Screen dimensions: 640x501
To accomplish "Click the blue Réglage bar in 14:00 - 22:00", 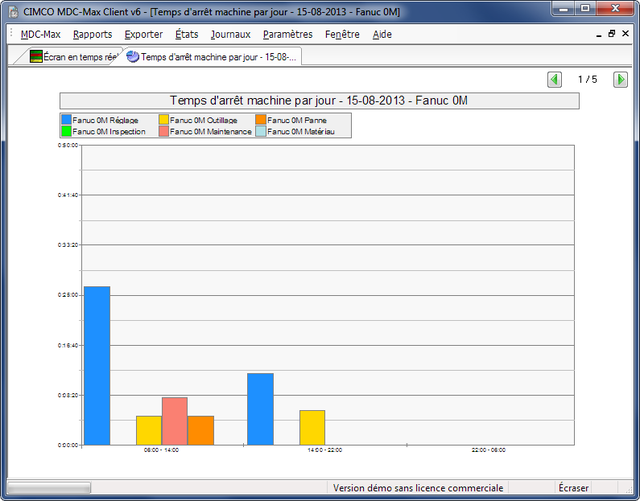I will [260, 409].
